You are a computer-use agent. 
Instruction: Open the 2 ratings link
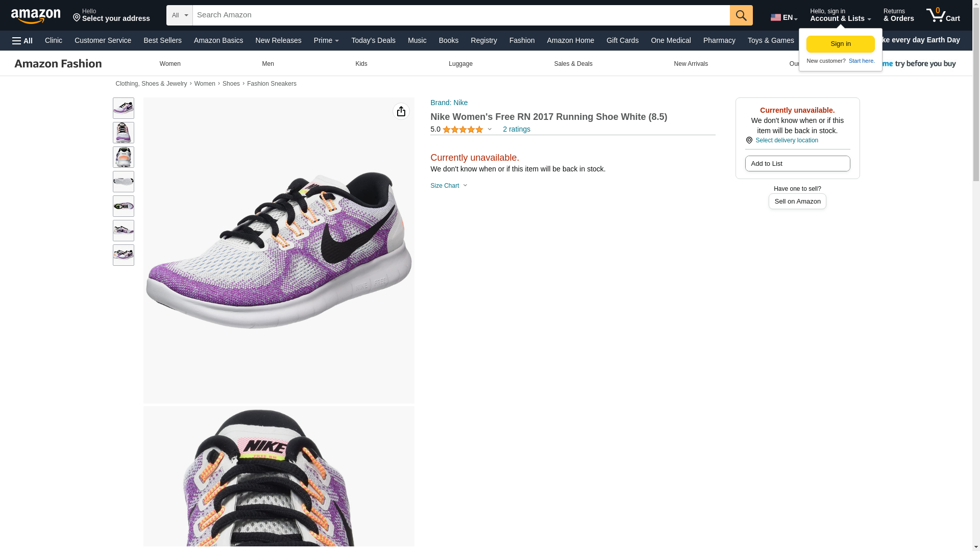coord(517,129)
